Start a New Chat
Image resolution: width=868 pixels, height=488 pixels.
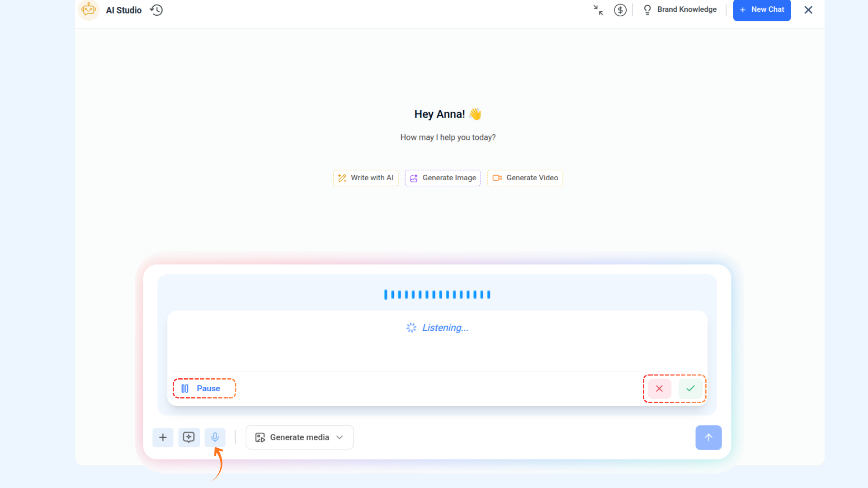pos(762,9)
